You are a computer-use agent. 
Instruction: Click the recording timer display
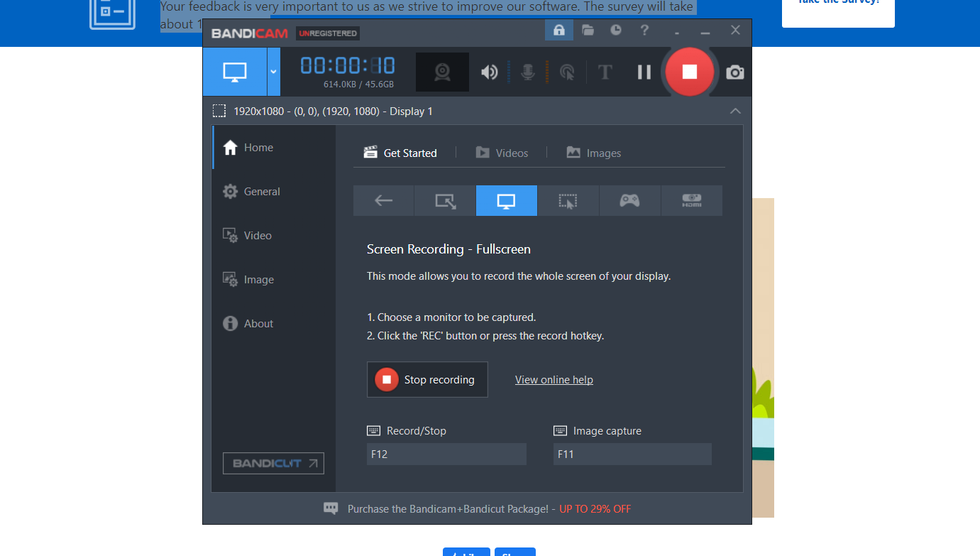[348, 66]
